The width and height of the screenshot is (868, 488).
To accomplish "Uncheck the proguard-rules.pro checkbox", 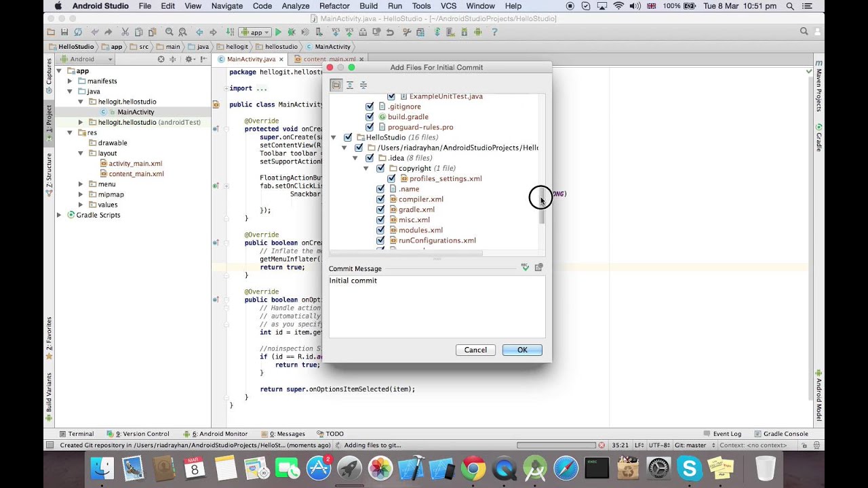I will click(x=370, y=127).
